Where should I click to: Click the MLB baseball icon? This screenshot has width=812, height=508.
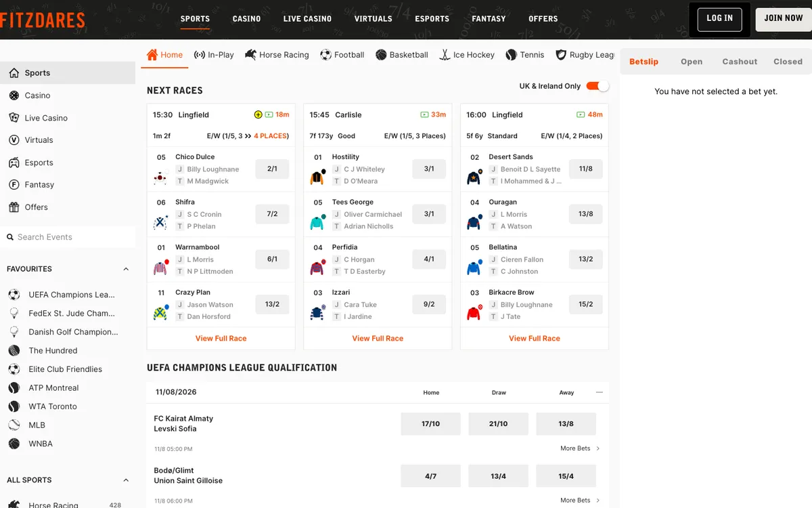14,425
